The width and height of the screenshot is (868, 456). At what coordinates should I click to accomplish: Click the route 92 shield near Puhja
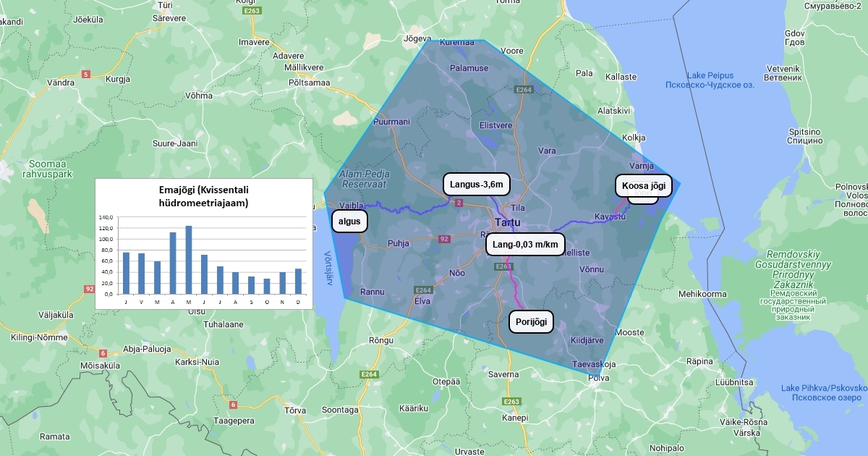point(444,238)
